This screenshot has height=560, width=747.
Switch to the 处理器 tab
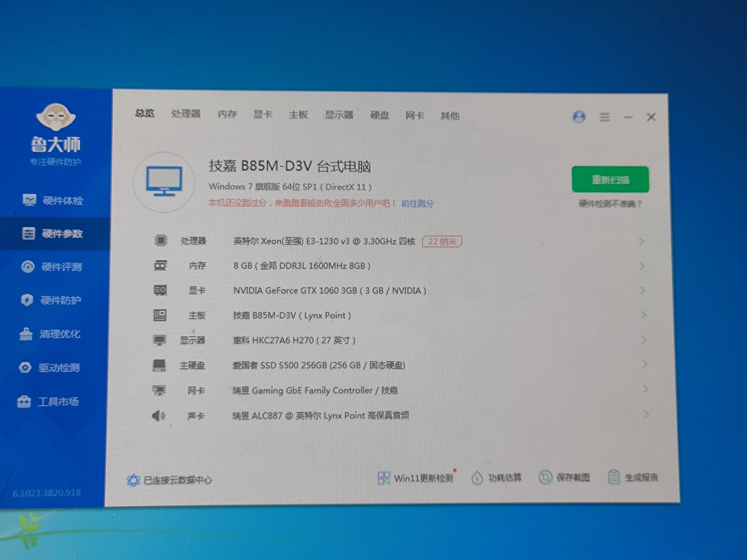pyautogui.click(x=186, y=113)
